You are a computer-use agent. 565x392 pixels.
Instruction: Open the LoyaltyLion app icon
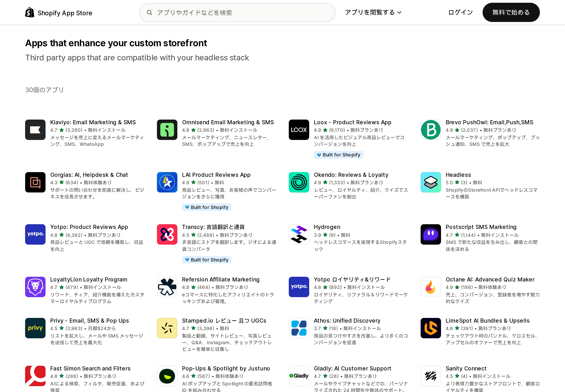click(35, 287)
